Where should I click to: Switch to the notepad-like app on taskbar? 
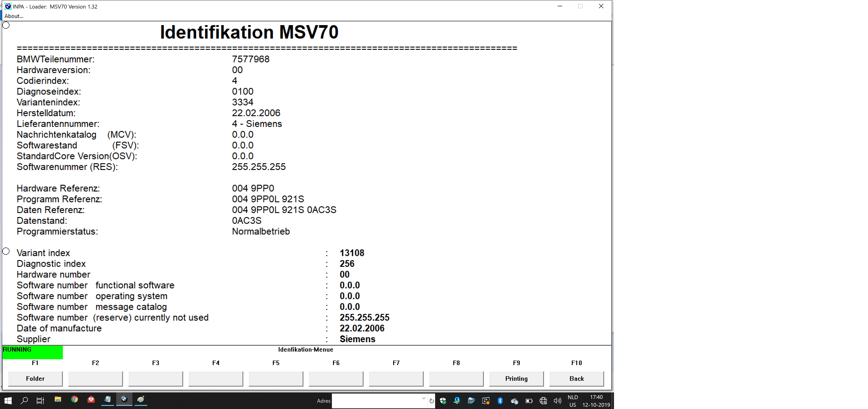coord(107,400)
